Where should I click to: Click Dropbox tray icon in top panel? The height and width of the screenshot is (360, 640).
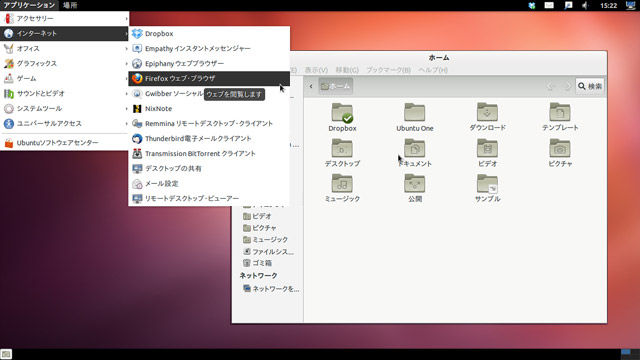point(531,5)
